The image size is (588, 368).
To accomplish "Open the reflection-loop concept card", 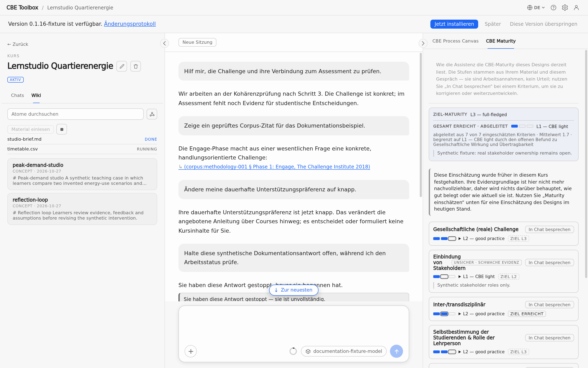I will [82, 209].
